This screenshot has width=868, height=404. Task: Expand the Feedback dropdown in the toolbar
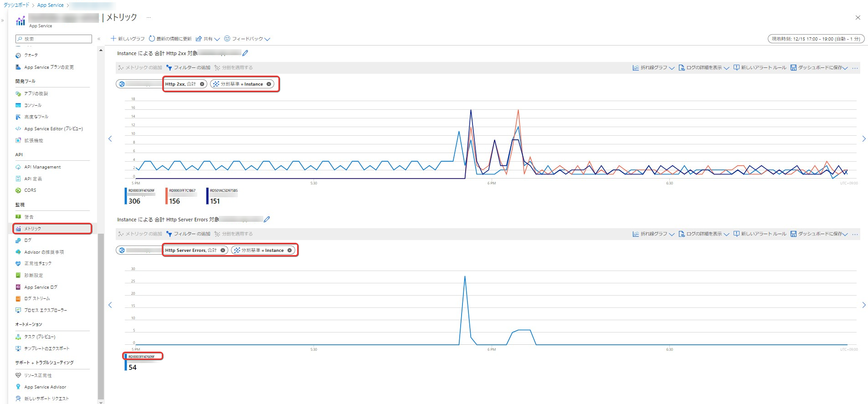coord(247,39)
